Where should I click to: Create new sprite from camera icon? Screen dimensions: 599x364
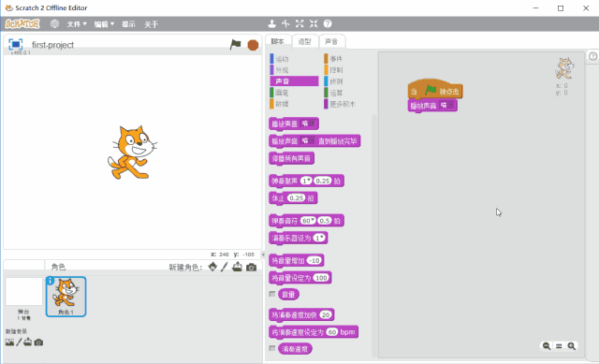coord(251,267)
